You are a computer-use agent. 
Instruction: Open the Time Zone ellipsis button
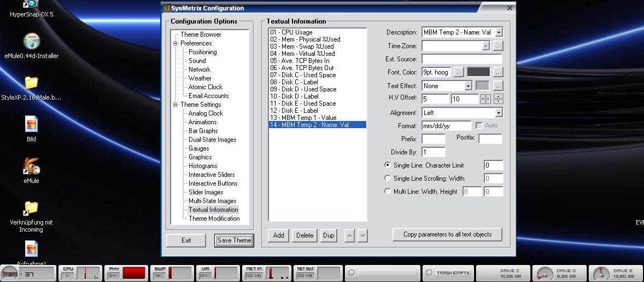[x=498, y=46]
